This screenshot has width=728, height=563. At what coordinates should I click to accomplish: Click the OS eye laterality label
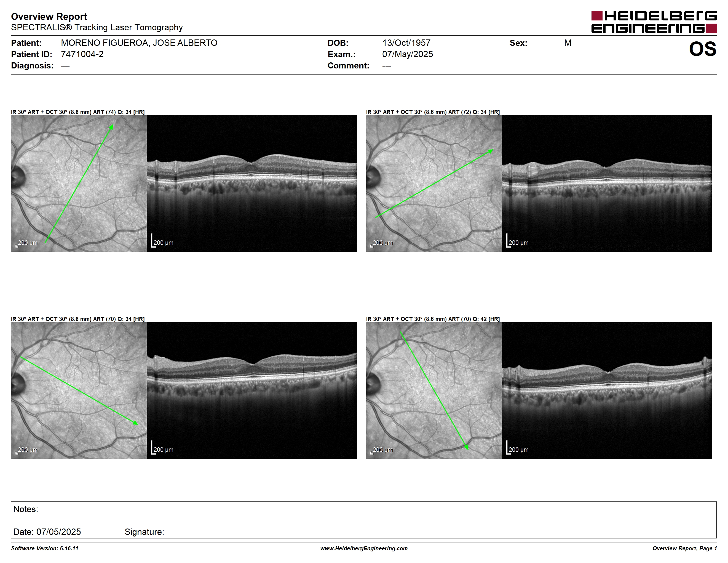(x=703, y=49)
